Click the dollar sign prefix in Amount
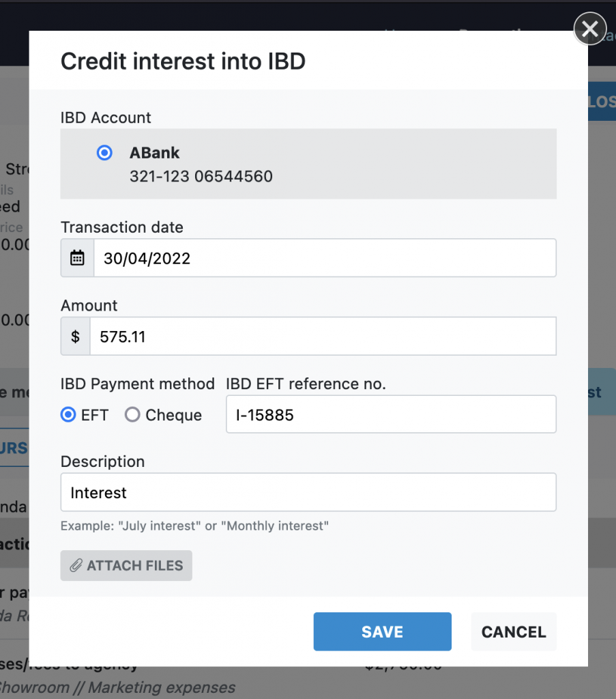Viewport: 616px width, 699px height. click(76, 337)
